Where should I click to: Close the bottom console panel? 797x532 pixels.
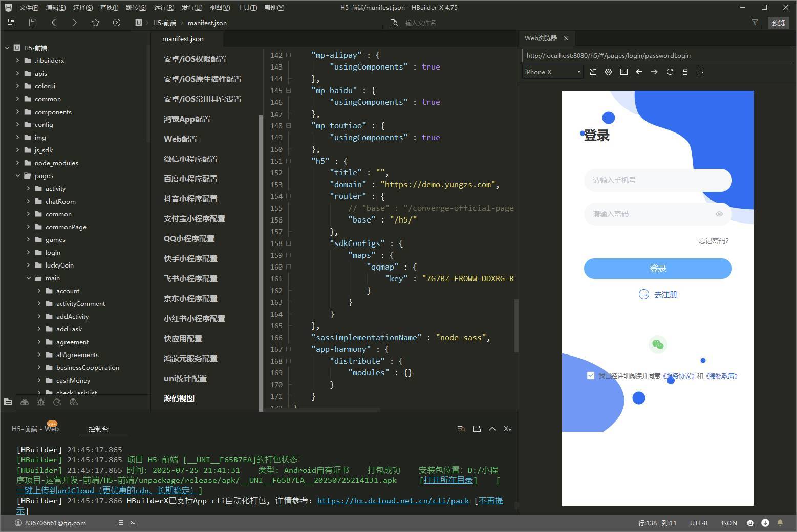[508, 429]
